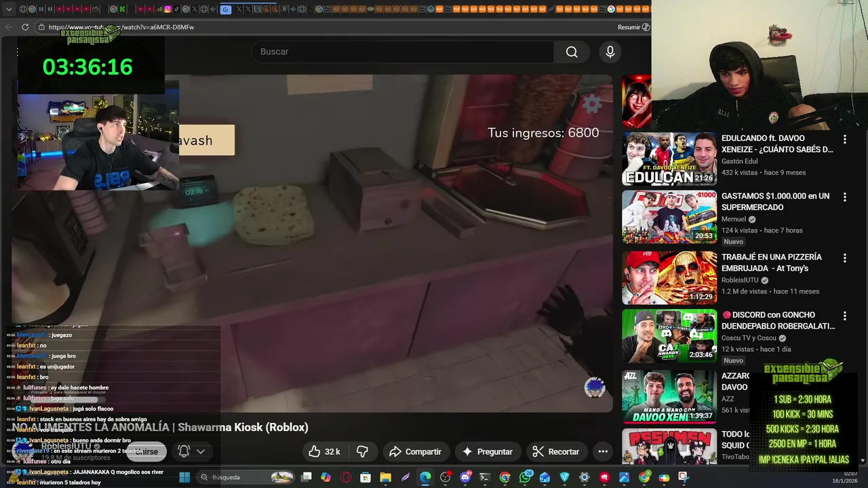The height and width of the screenshot is (488, 868).
Task: Open options for GASTAMOS $1.000.000 video
Action: point(844,197)
